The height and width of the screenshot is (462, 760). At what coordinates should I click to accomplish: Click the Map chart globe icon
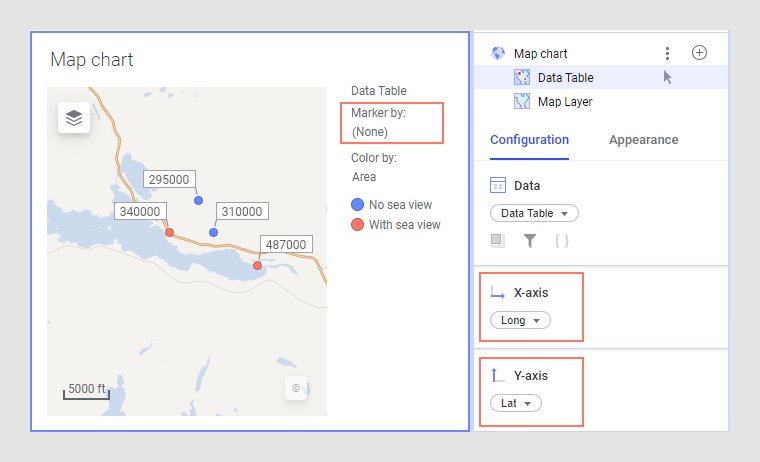coord(498,53)
